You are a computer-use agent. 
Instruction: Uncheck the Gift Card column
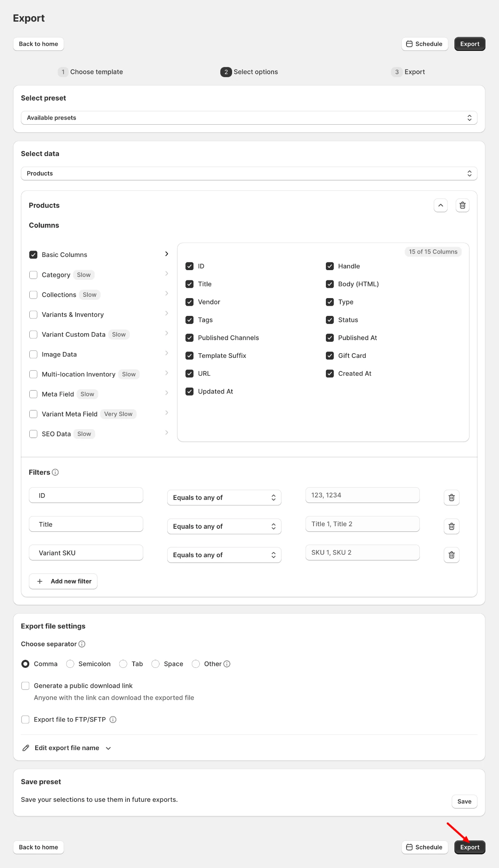[330, 356]
